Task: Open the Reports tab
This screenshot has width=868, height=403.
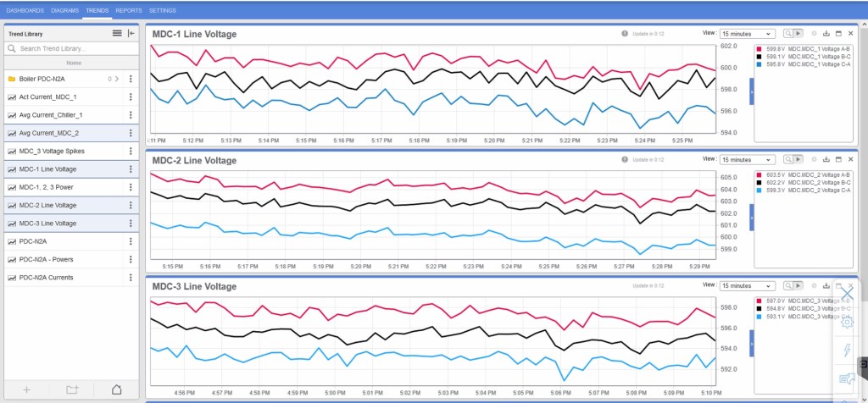Action: coord(129,10)
